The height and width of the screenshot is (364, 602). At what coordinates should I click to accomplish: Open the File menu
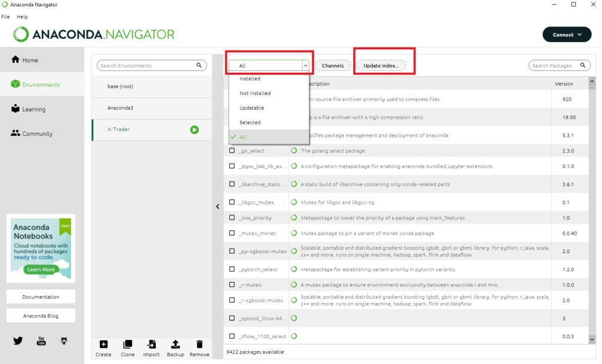5,16
